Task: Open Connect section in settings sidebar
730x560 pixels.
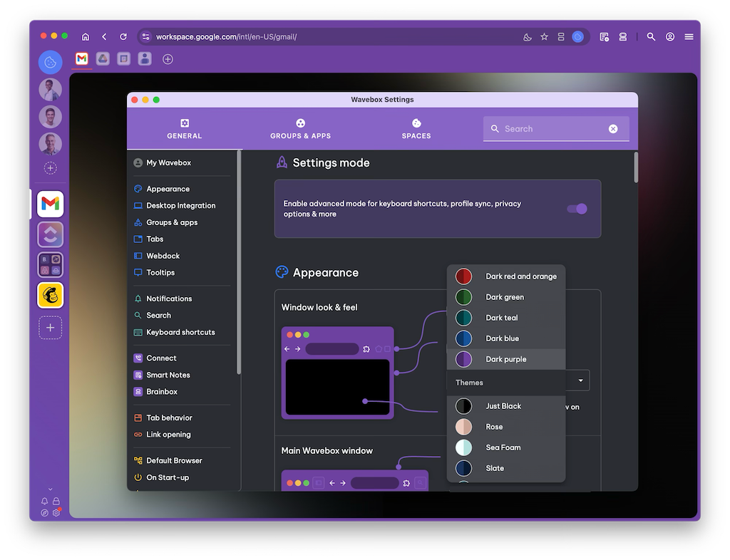Action: [155, 358]
